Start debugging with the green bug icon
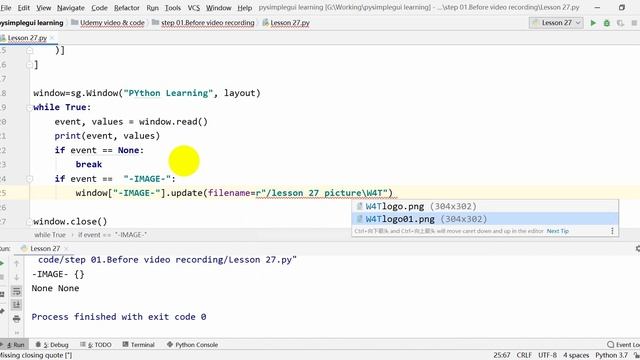Screen dimensions: 640x360 tap(607, 23)
